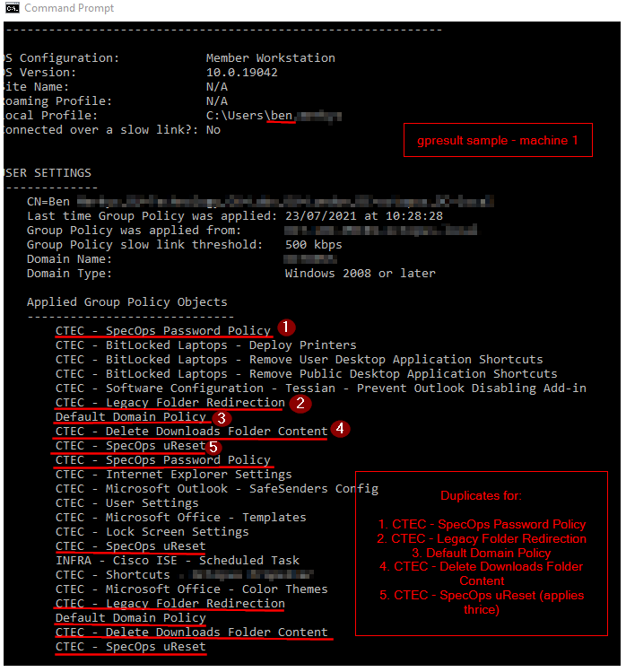Click 'CTEC - Microsoft Office - Templates' line

coord(181,518)
